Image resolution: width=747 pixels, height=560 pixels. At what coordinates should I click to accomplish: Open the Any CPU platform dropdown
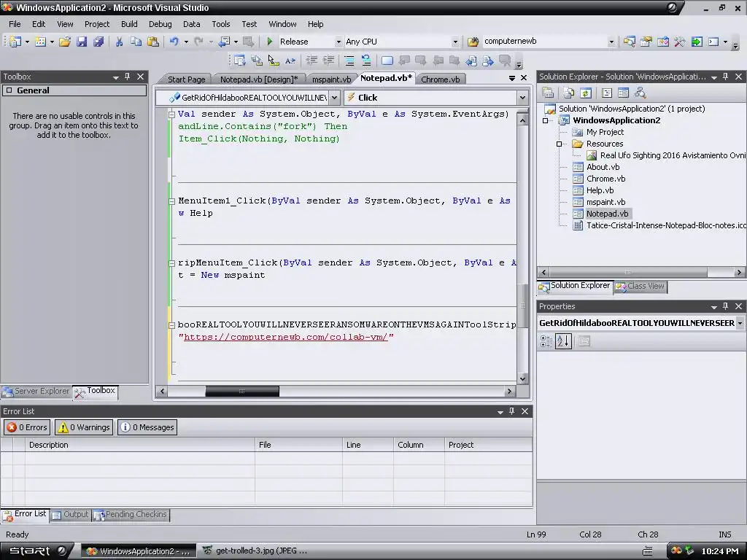[455, 42]
